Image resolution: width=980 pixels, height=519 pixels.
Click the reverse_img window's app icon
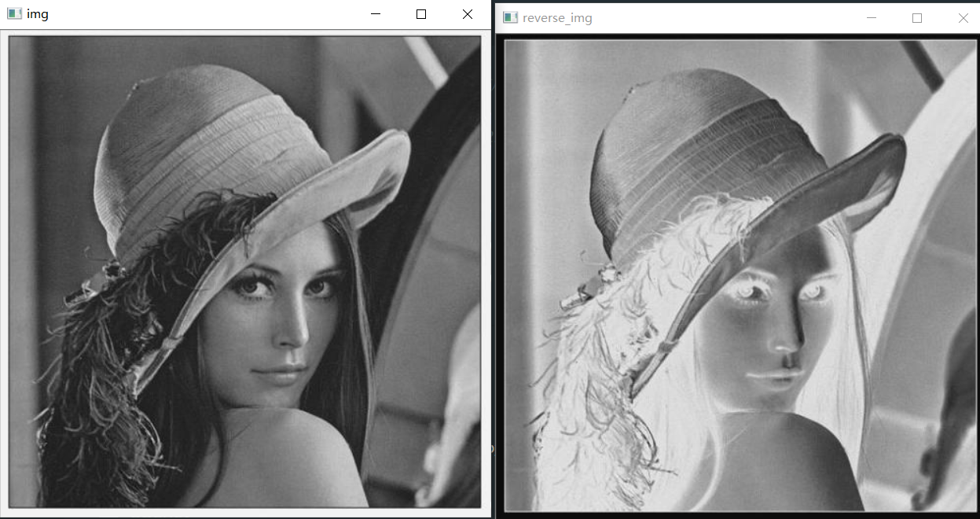pos(510,17)
